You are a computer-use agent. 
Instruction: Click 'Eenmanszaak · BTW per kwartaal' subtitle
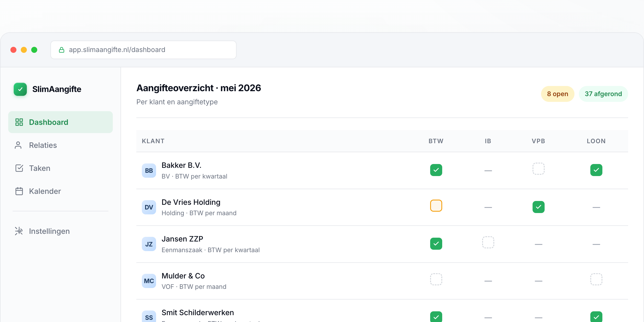pyautogui.click(x=211, y=250)
